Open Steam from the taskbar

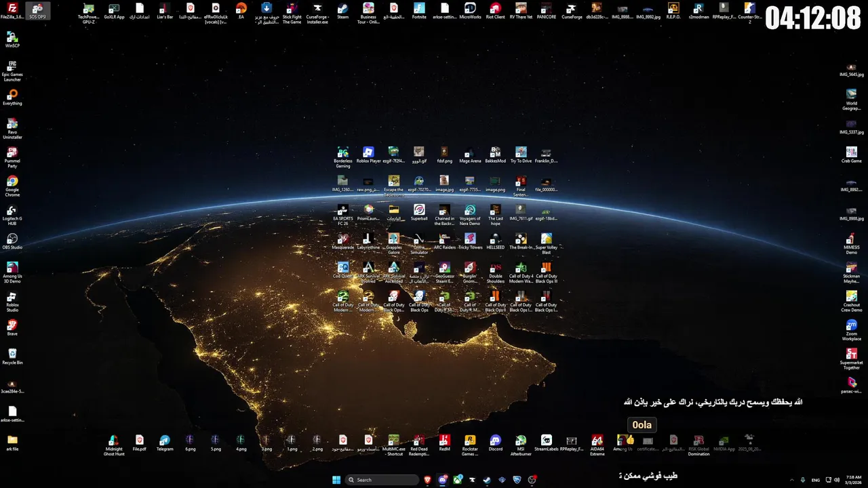[x=488, y=480]
